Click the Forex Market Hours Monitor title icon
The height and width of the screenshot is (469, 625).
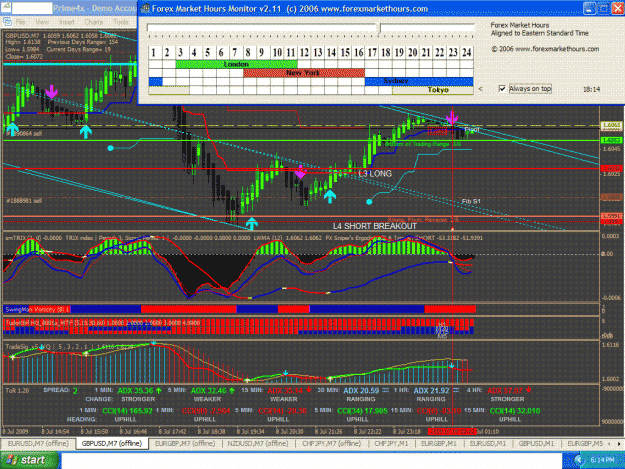[145, 8]
